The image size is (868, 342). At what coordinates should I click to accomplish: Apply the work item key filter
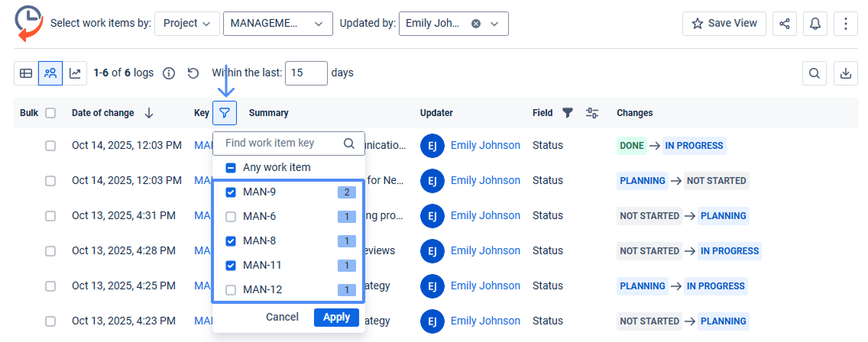336,317
